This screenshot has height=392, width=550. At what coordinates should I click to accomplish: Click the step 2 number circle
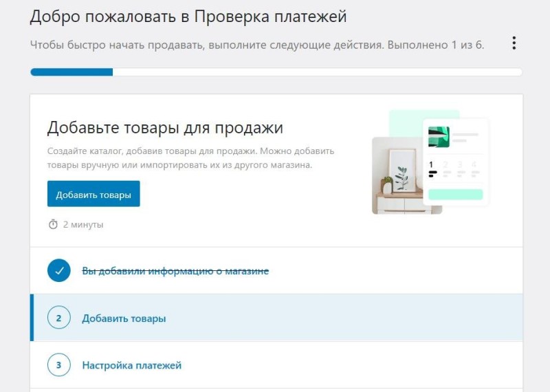(59, 318)
